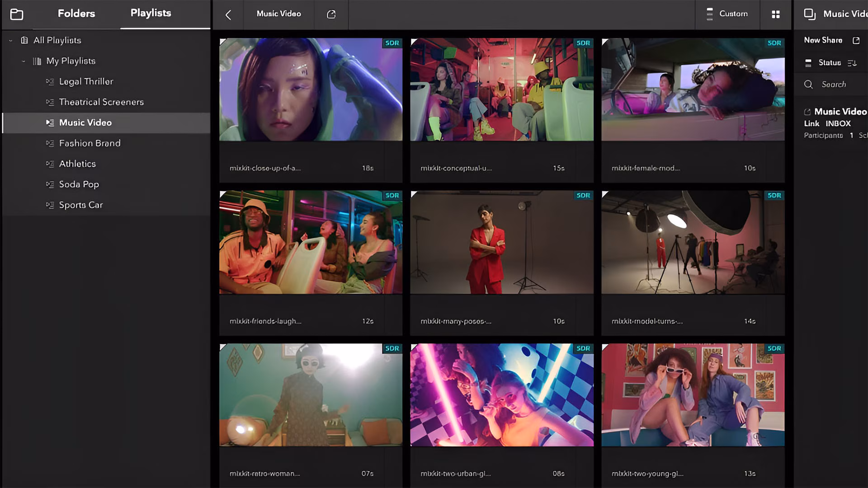Viewport: 868px width, 488px height.
Task: Collapse the All Playlists tree node
Action: pos(11,41)
